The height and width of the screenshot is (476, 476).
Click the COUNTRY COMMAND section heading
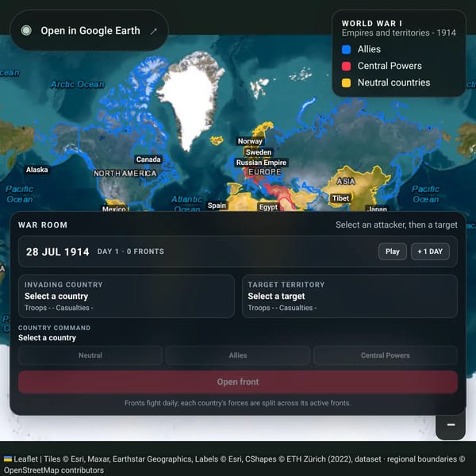click(x=54, y=328)
